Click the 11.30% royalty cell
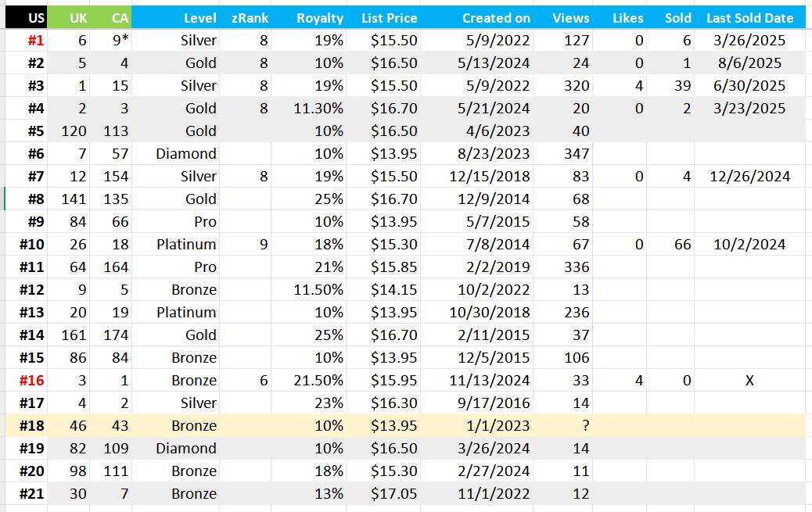The image size is (812, 512). coord(309,108)
